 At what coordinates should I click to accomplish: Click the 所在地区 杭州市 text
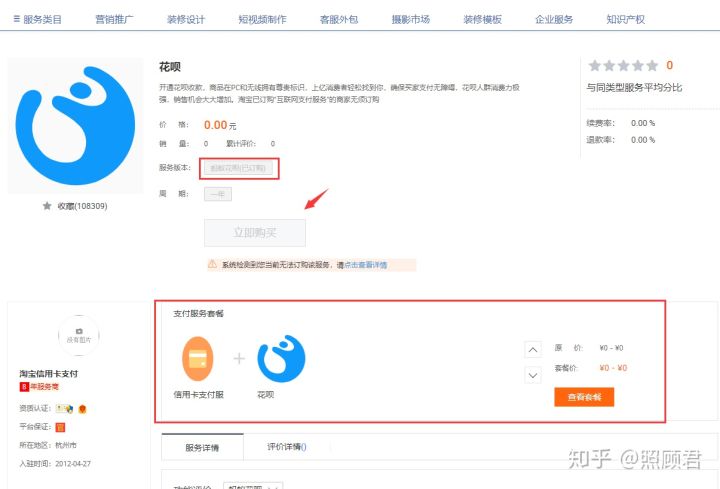click(48, 445)
